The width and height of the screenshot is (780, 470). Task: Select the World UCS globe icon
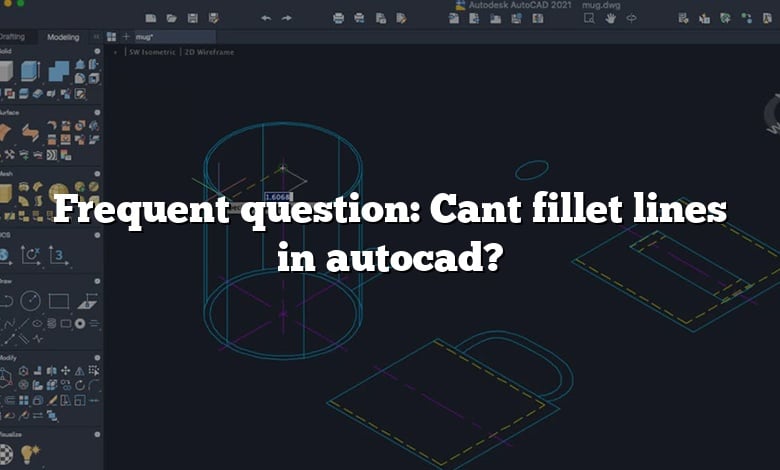4,255
